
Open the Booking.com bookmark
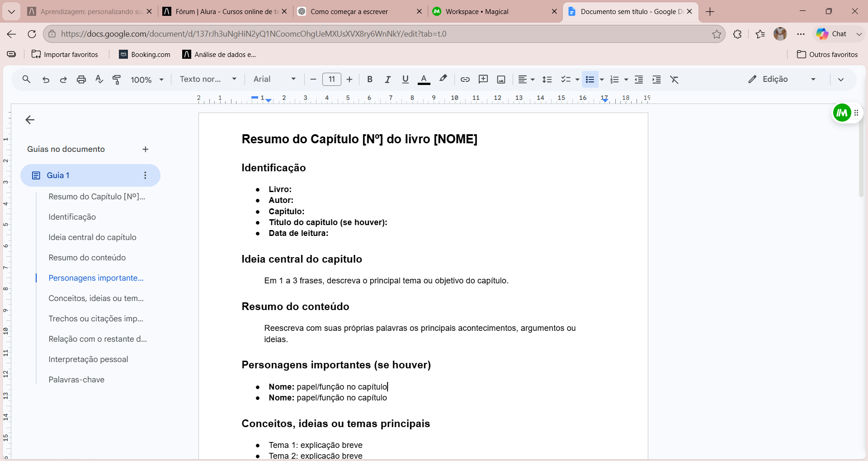point(145,55)
